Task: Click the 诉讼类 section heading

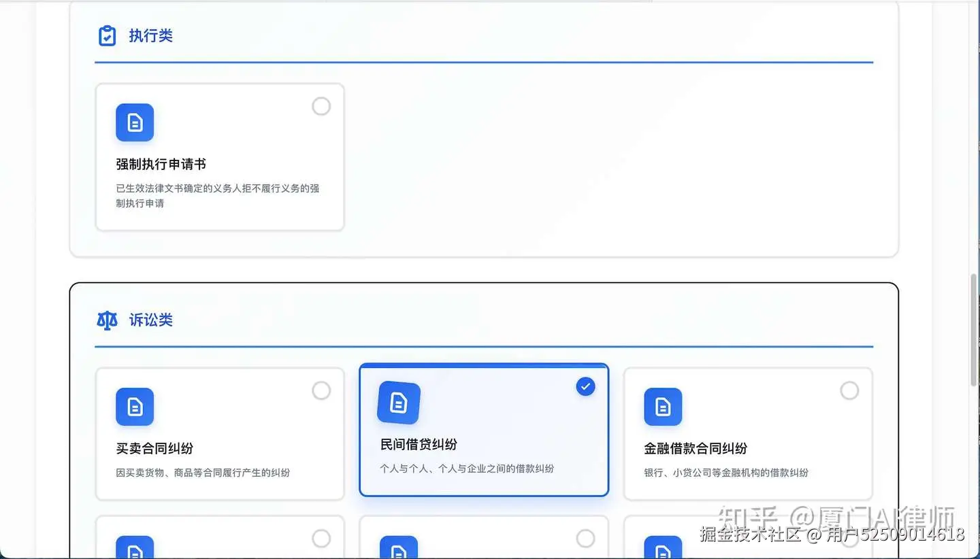Action: click(150, 320)
